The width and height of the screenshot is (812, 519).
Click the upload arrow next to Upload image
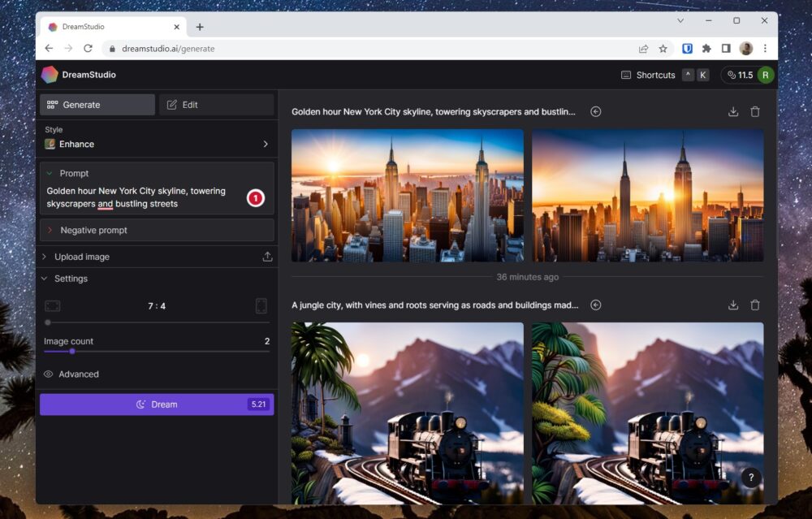coord(266,257)
